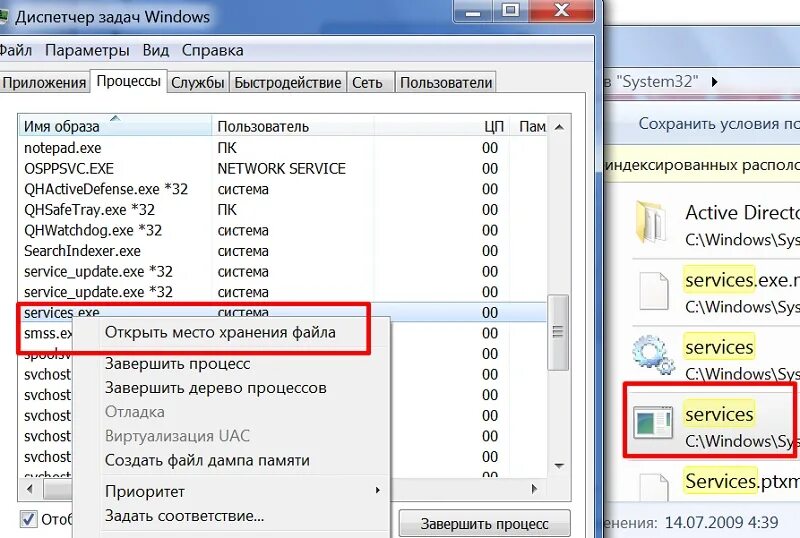This screenshot has width=800, height=538.
Task: Click the Завершить процесс button
Action: click(x=484, y=524)
